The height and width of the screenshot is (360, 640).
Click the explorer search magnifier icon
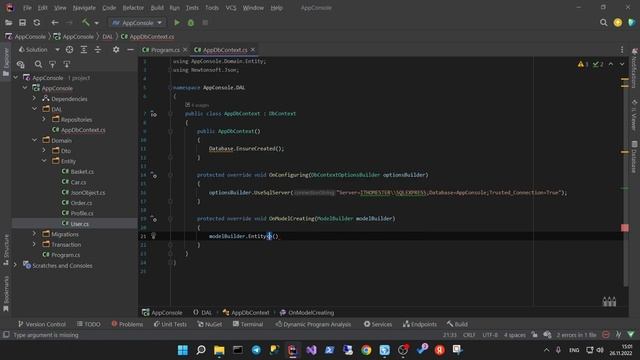[38, 64]
